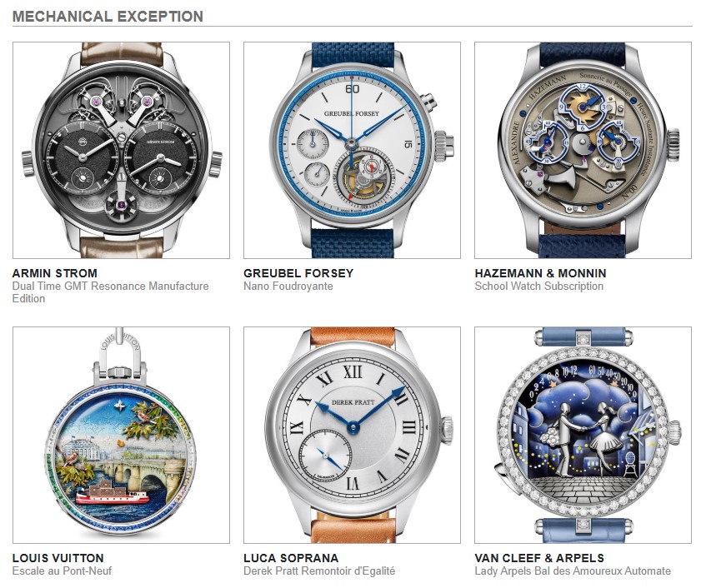Click the VAN CLEEF & ARPELS brand name
The width and height of the screenshot is (706, 588).
coord(539,558)
